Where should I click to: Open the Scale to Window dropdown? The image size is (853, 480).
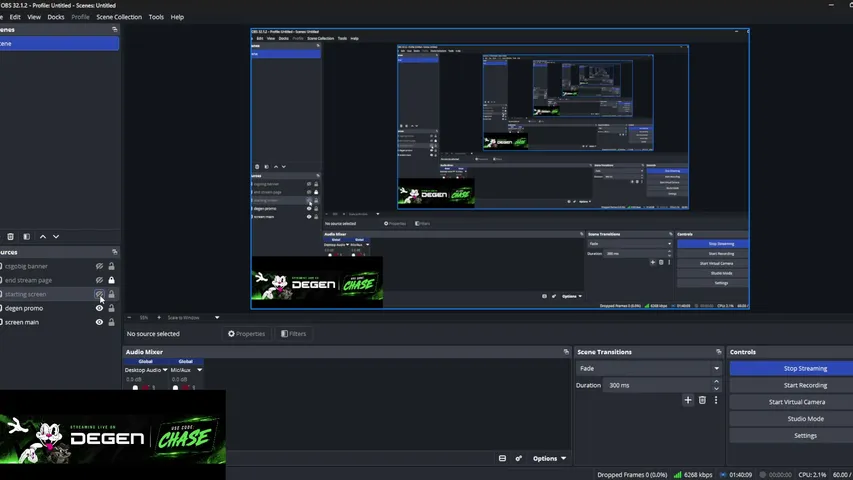point(194,317)
